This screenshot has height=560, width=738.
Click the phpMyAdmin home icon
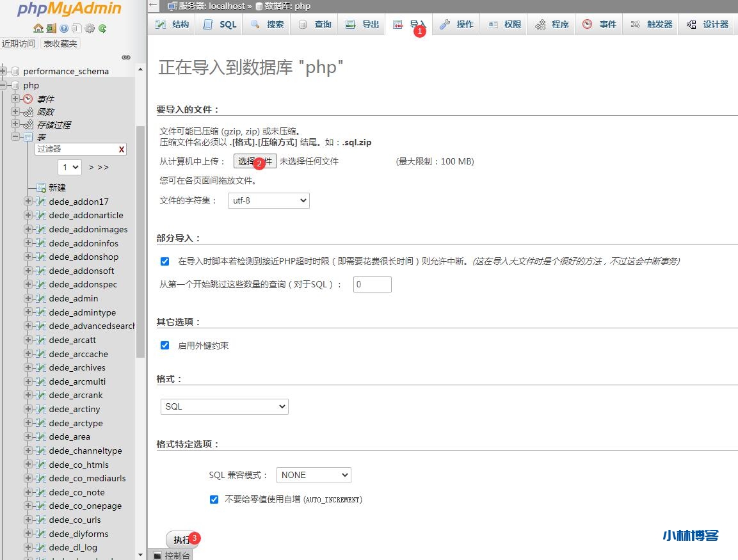pyautogui.click(x=38, y=28)
